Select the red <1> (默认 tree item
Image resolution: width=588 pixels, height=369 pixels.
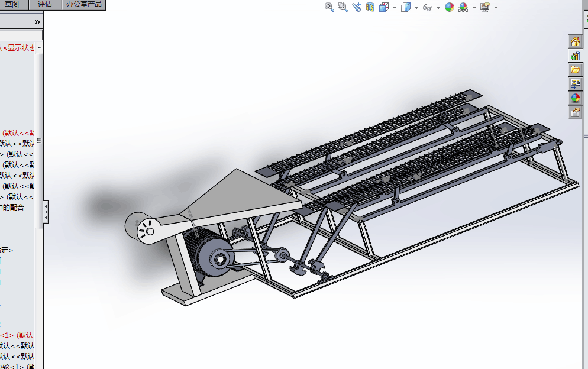click(17, 335)
